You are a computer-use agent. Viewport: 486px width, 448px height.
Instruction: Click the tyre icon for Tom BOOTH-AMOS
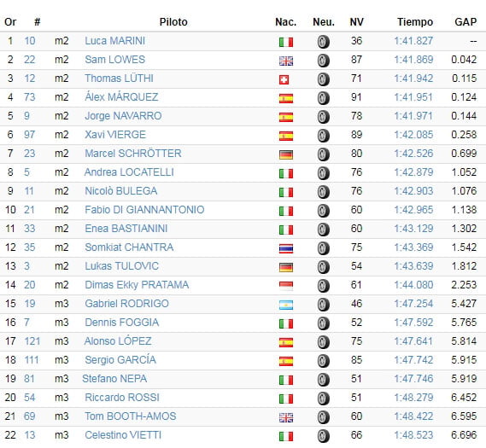pos(323,417)
